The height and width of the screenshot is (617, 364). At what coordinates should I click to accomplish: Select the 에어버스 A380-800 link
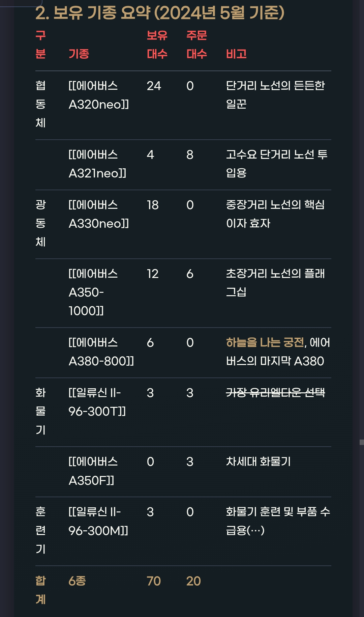pyautogui.click(x=101, y=352)
